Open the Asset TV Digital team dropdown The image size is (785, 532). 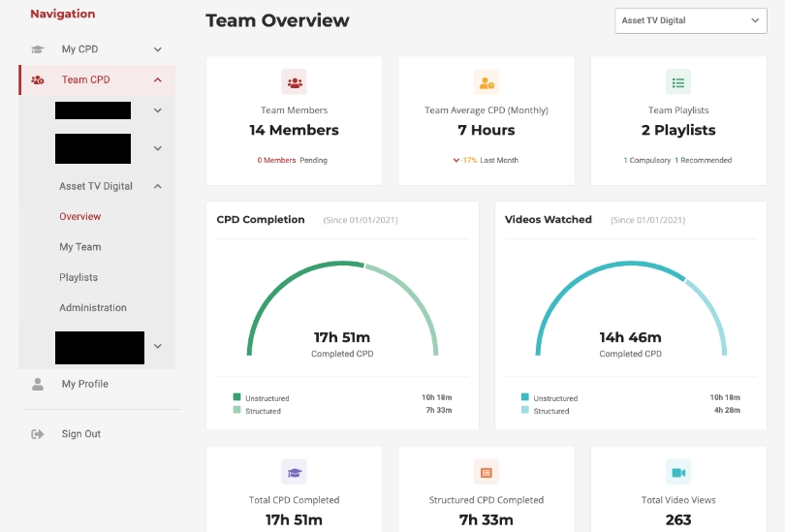(690, 20)
